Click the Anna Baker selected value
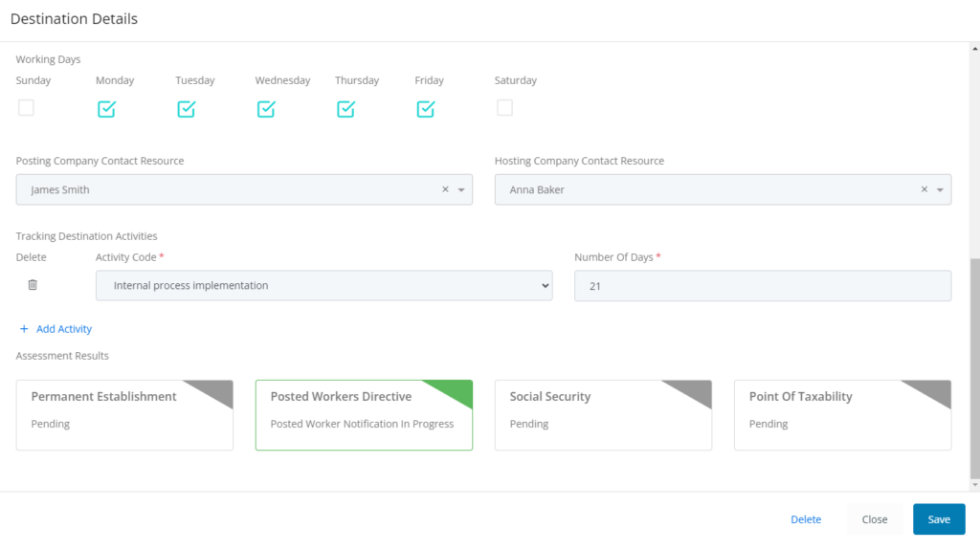Viewport: 980px width, 550px height. (537, 189)
